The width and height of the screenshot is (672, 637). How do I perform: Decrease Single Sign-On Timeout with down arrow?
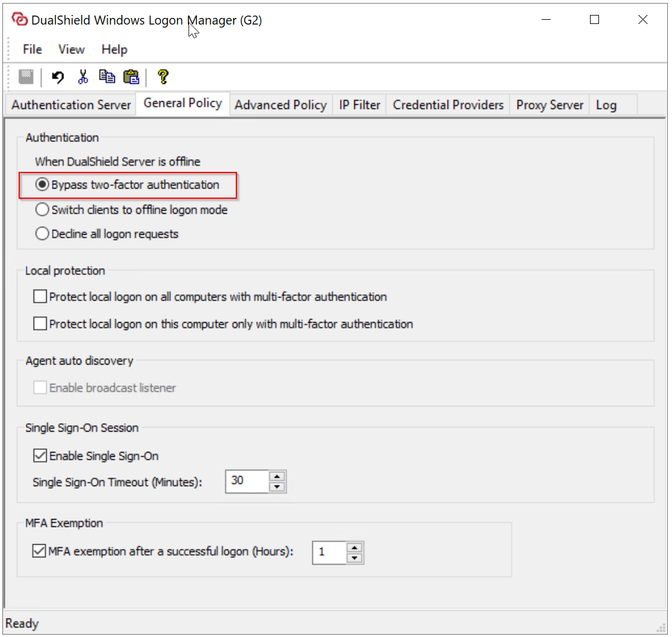click(x=276, y=487)
